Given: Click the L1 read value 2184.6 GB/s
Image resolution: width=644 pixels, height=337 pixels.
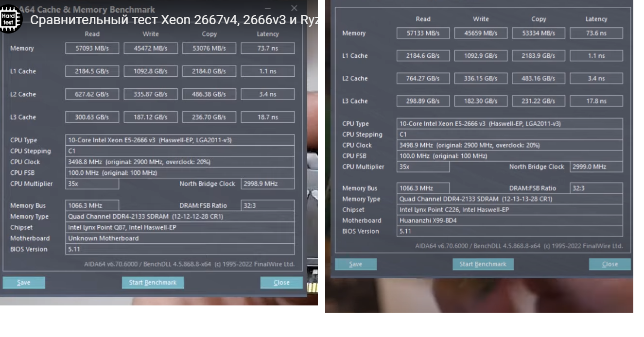Looking at the screenshot, I should tap(423, 56).
